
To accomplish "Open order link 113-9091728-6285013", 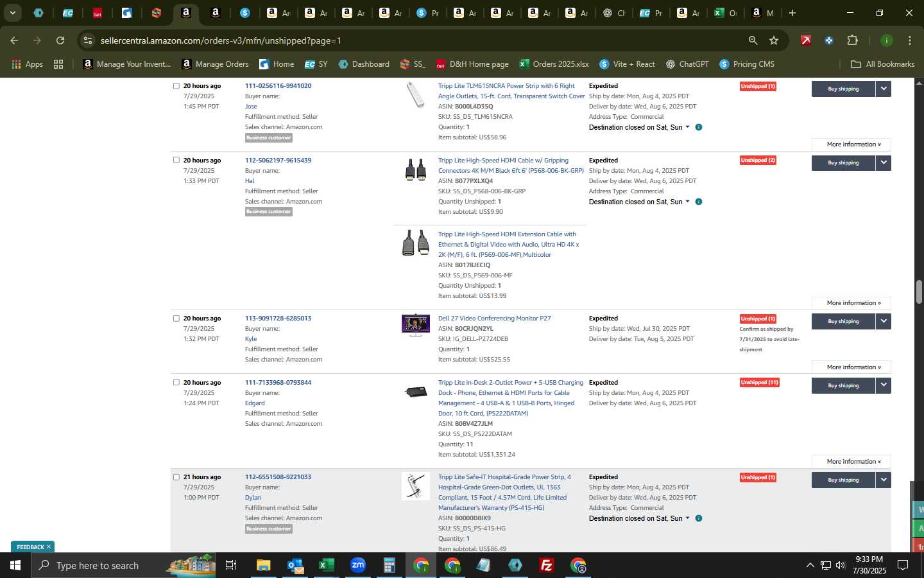I will coord(278,319).
